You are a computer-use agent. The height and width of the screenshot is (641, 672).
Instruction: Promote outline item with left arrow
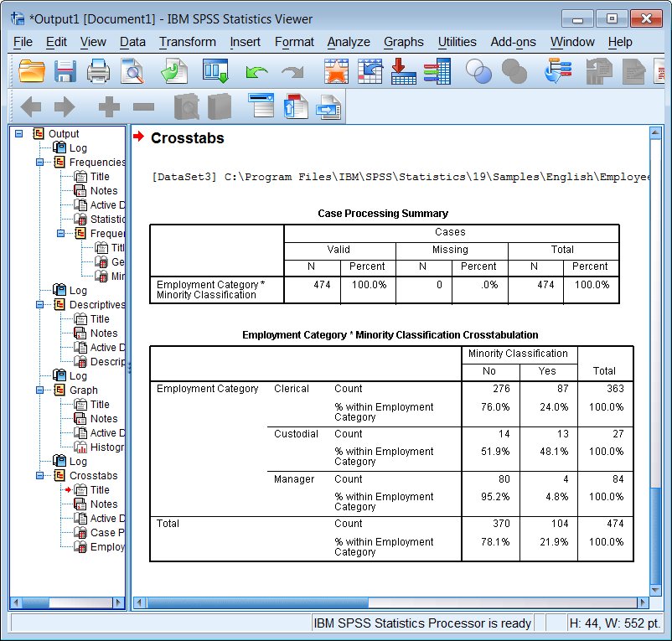click(31, 106)
